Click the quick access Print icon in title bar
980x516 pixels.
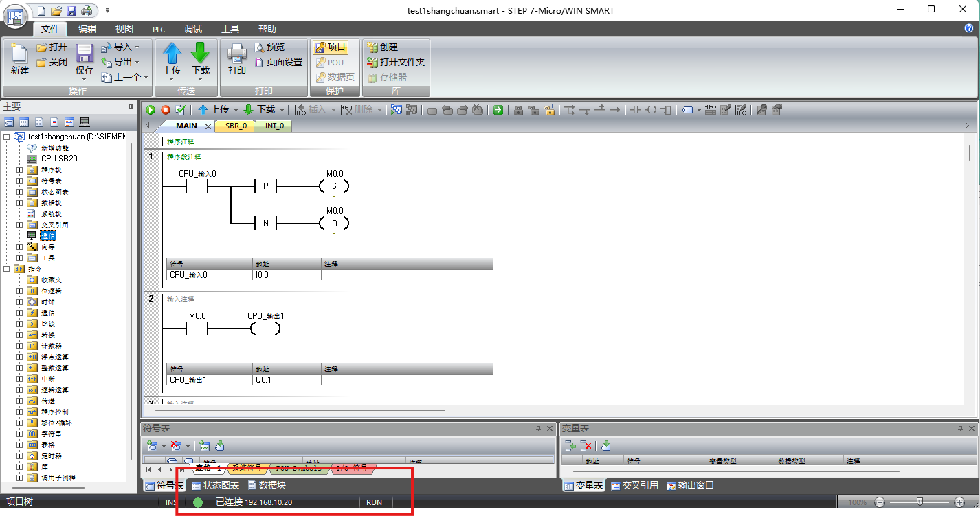pyautogui.click(x=87, y=11)
